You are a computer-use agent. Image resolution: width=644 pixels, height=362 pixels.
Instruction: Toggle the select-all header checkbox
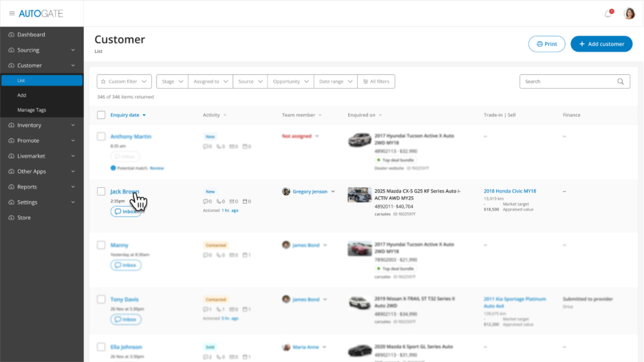pyautogui.click(x=101, y=115)
